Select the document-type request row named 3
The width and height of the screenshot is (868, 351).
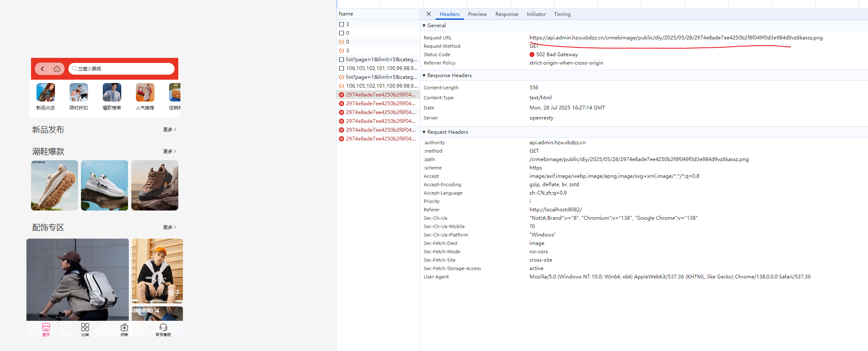pyautogui.click(x=378, y=24)
